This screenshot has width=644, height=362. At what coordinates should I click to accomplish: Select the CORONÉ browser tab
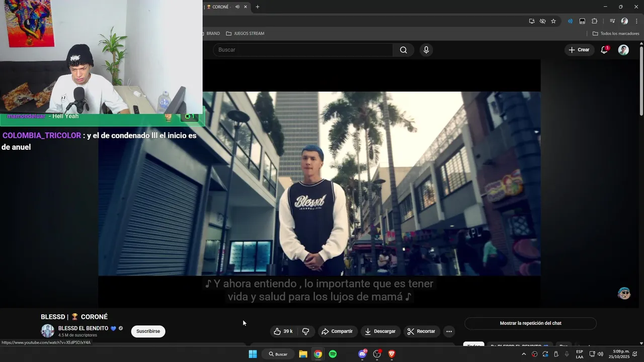226,7
